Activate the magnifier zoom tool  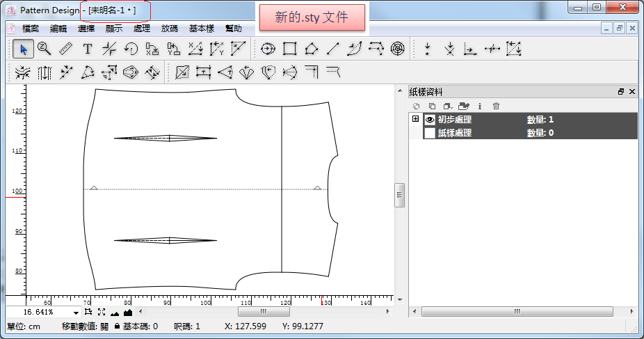45,49
